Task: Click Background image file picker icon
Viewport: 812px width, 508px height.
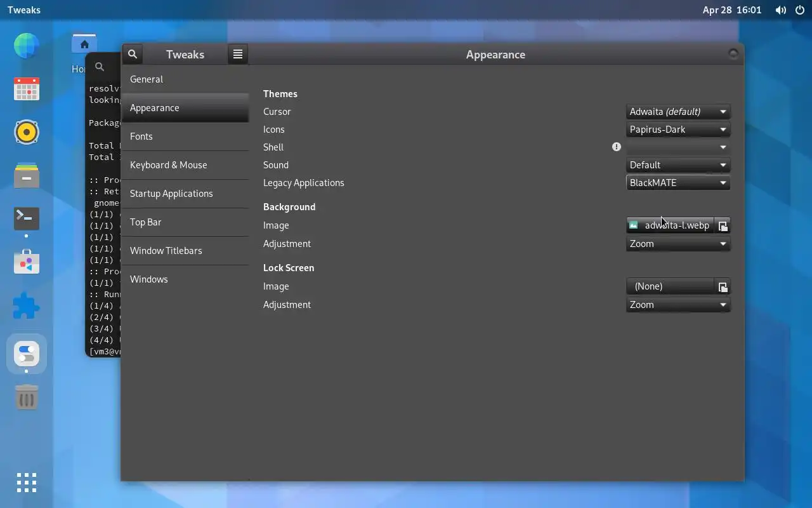Action: tap(723, 225)
